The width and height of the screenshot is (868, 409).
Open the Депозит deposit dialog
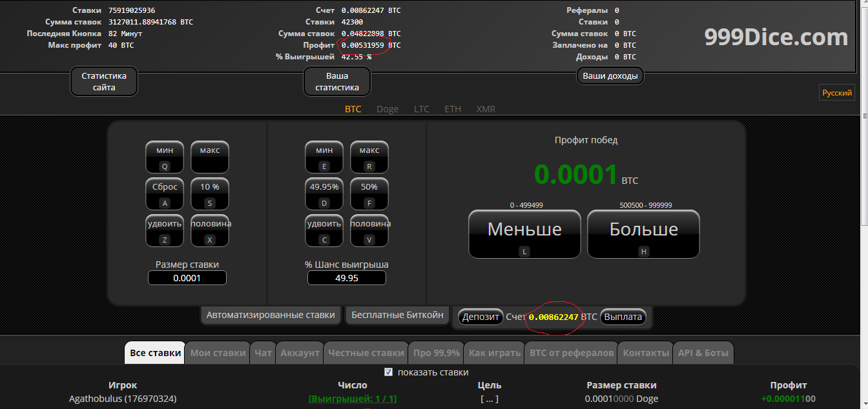pyautogui.click(x=481, y=317)
